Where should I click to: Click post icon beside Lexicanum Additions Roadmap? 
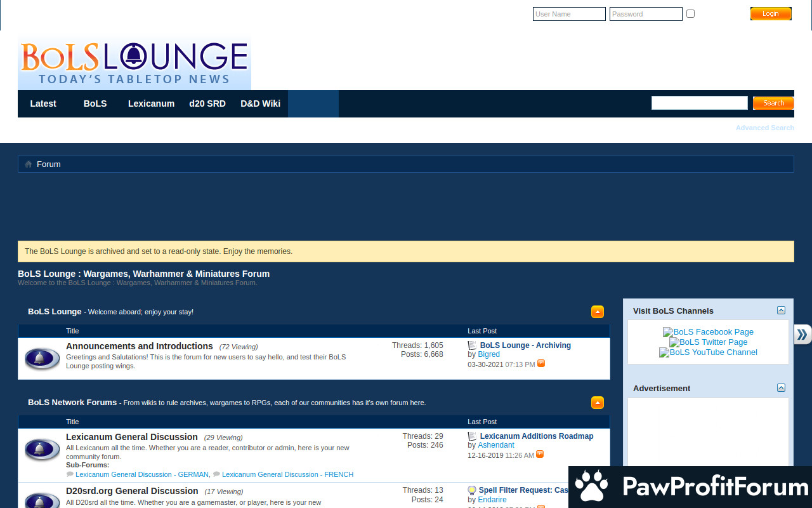coord(472,436)
